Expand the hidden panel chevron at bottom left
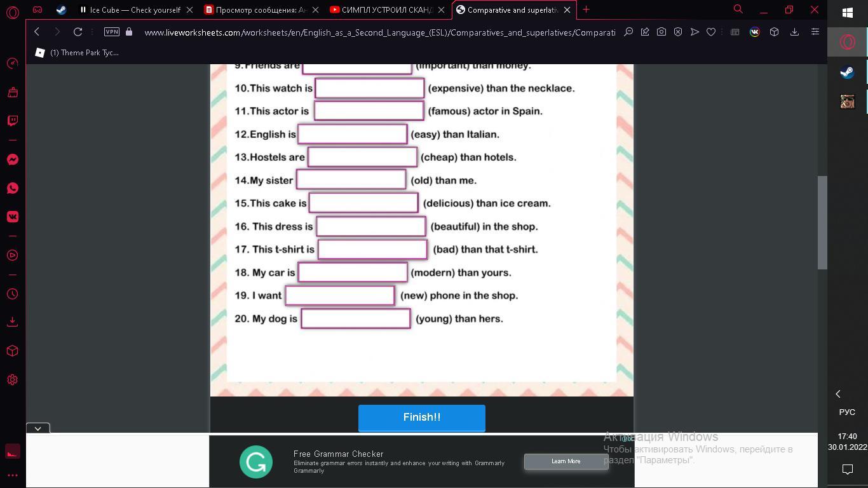 [37, 428]
